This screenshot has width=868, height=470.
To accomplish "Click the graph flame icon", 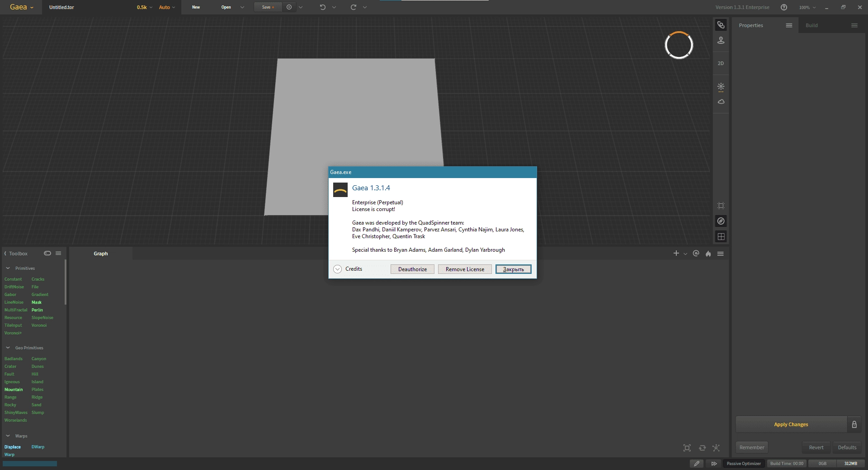I will pos(708,254).
